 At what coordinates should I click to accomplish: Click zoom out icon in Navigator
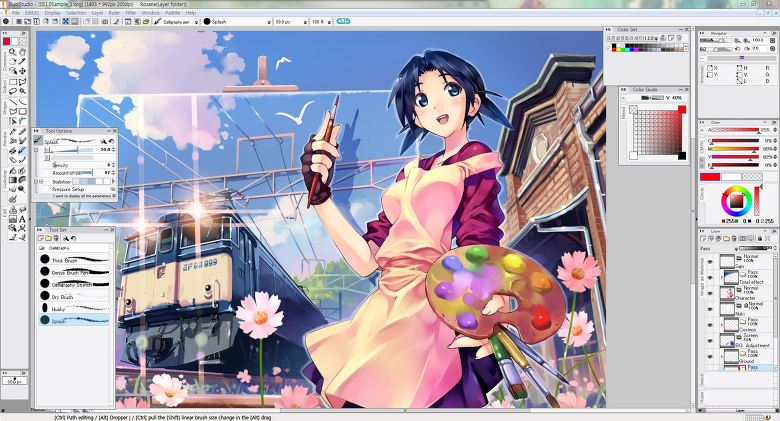[x=738, y=40]
